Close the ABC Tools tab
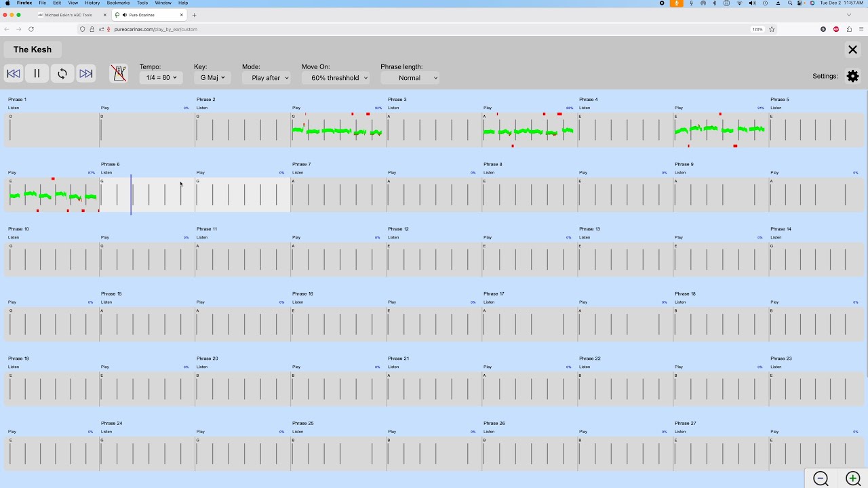This screenshot has width=868, height=488. 105,15
